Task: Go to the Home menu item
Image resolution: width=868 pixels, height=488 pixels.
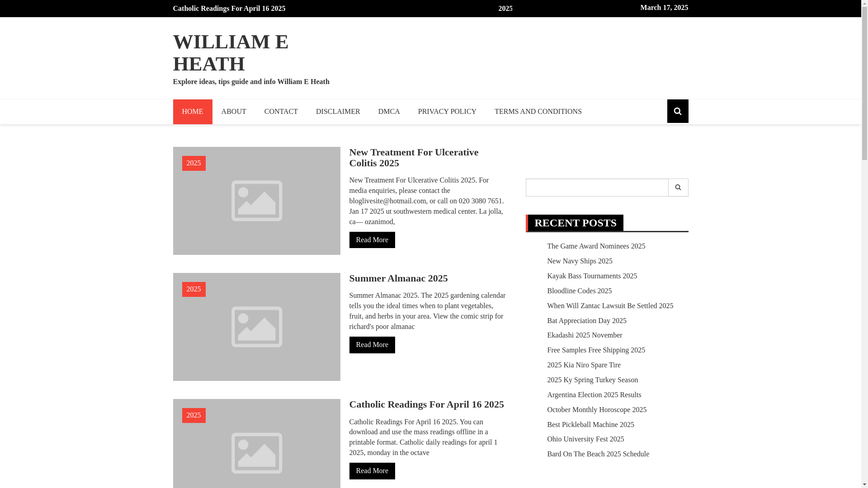Action: click(x=192, y=112)
